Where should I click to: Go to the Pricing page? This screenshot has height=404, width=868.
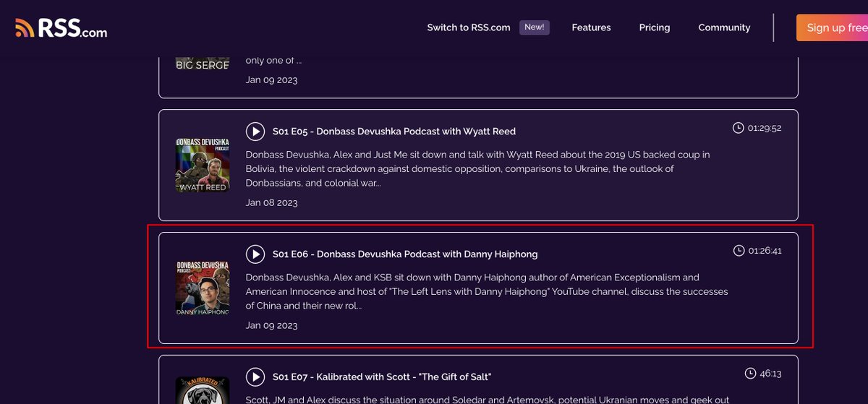tap(655, 27)
